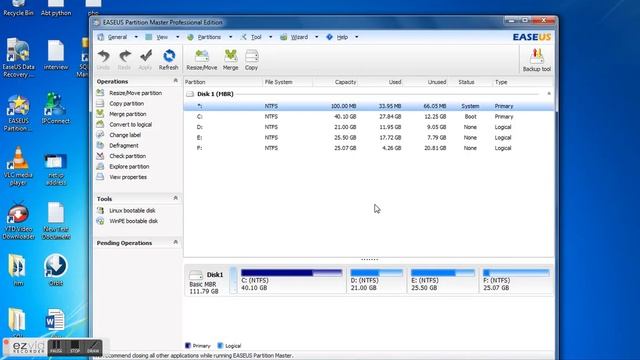640x360 pixels.
Task: Click Linux bootable disk tool icon
Action: click(100, 211)
